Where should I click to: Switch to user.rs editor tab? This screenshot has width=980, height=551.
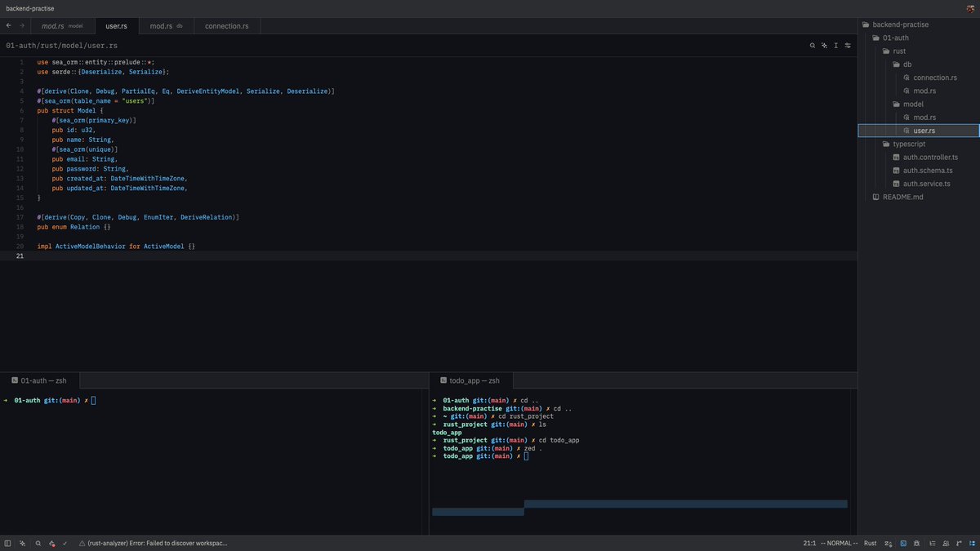click(x=117, y=26)
